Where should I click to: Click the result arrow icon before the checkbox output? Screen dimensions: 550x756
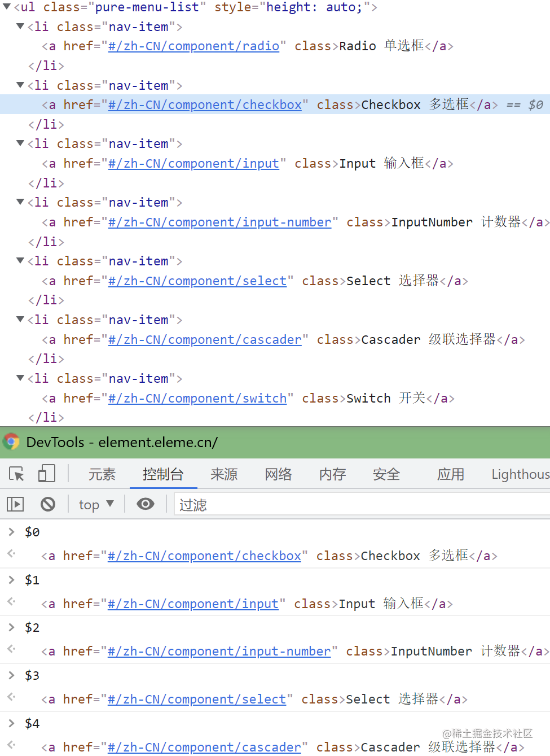pos(11,553)
